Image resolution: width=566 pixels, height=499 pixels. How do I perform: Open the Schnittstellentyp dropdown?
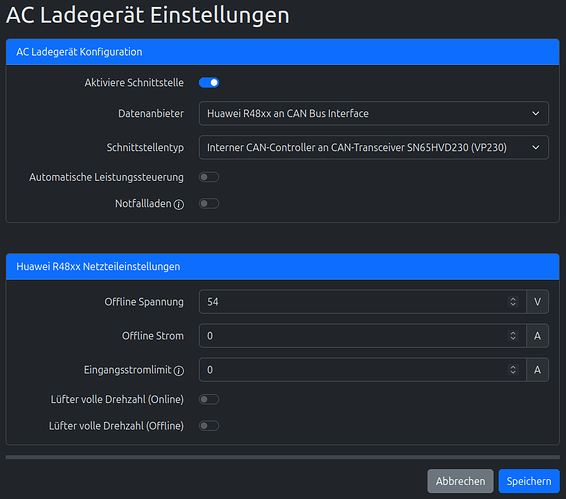tap(374, 147)
